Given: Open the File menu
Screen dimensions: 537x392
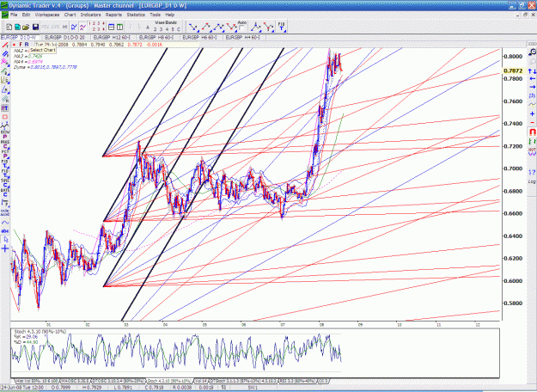Looking at the screenshot, I should [14, 15].
